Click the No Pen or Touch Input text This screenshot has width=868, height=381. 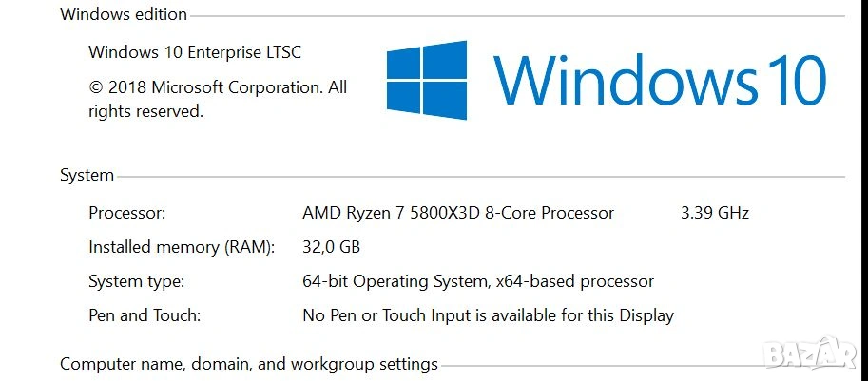pos(488,315)
